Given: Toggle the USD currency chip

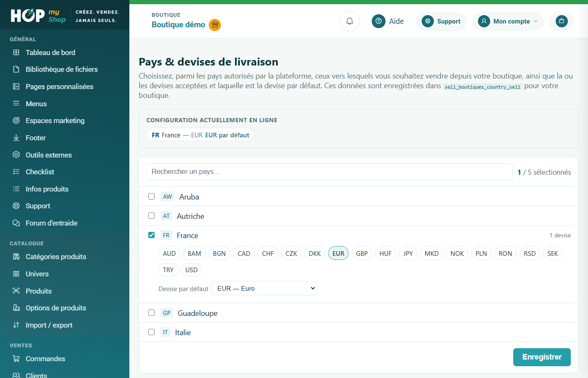Looking at the screenshot, I should (192, 270).
